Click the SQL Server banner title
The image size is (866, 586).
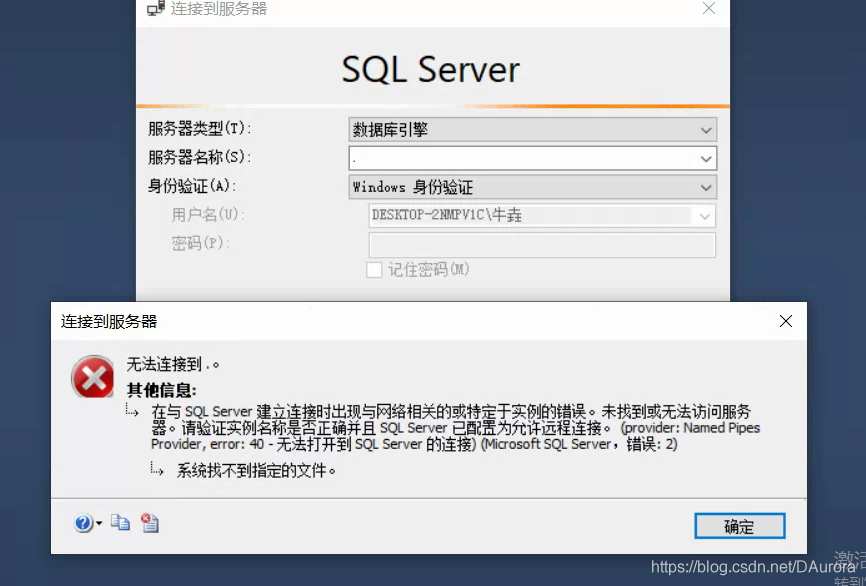click(431, 70)
